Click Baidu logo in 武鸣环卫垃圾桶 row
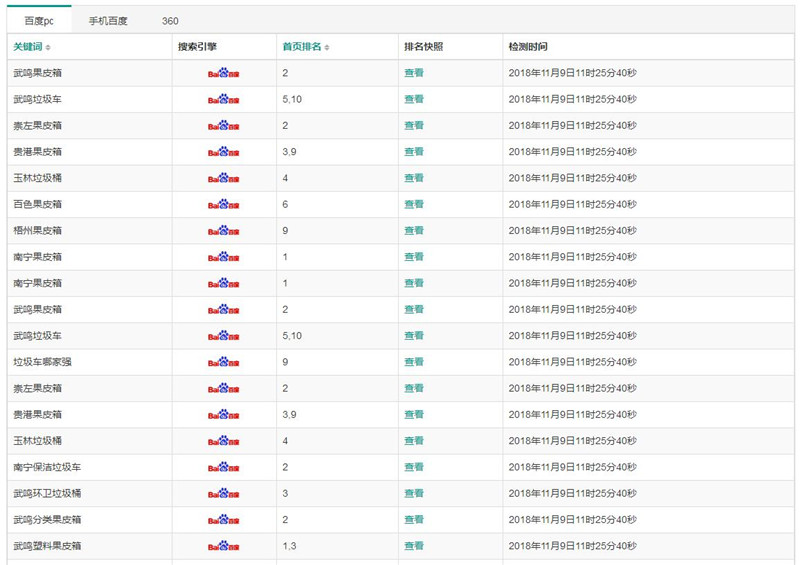The height and width of the screenshot is (565, 800). click(223, 493)
